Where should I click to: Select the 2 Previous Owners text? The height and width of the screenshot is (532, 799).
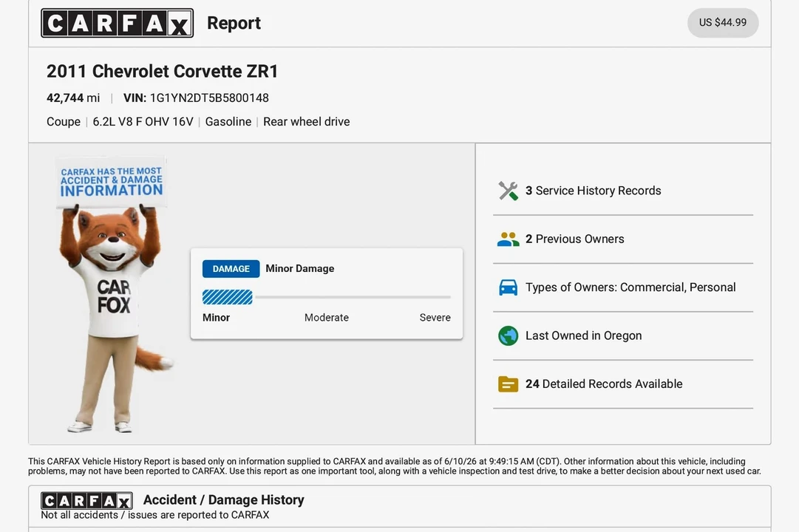[x=575, y=239]
